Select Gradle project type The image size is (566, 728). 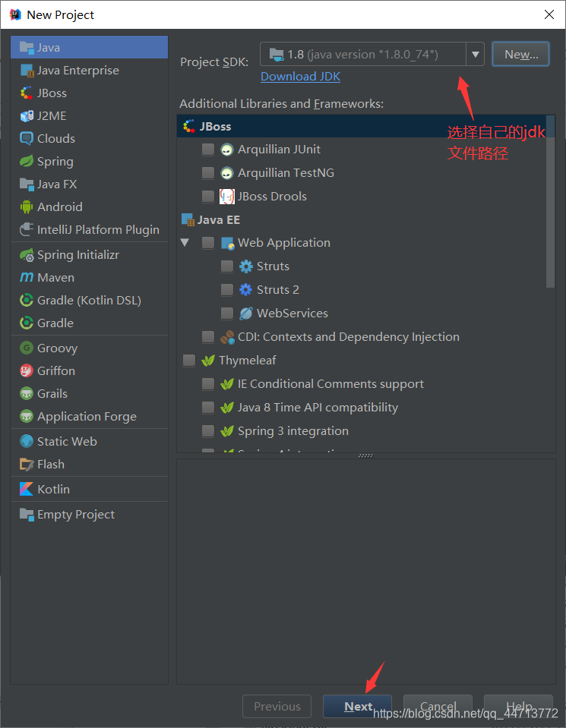55,323
